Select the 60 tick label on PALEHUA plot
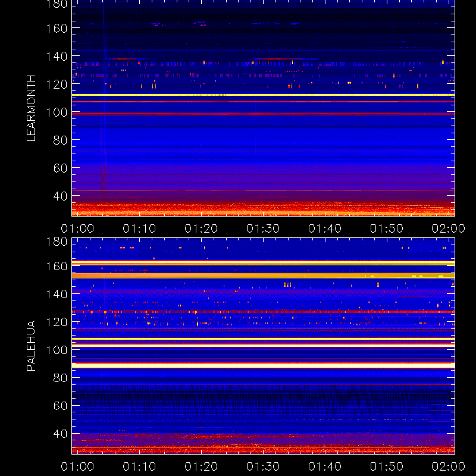Image resolution: width=476 pixels, height=476 pixels. point(60,406)
